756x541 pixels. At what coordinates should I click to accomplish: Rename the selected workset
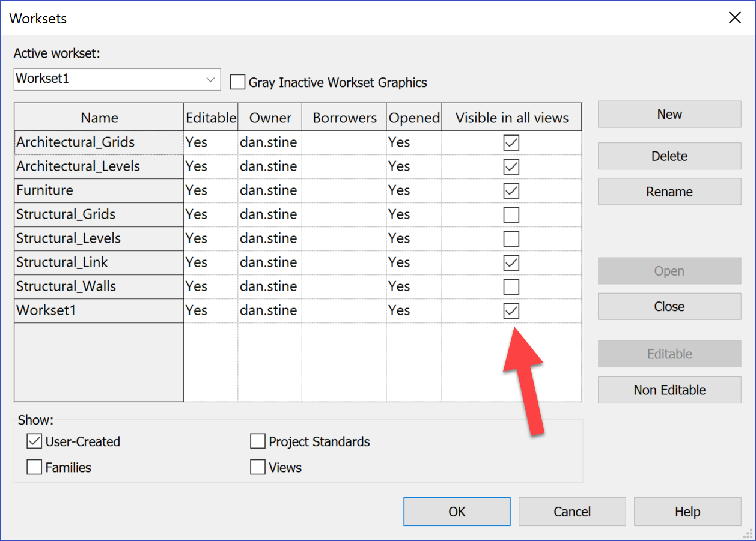[x=669, y=191]
